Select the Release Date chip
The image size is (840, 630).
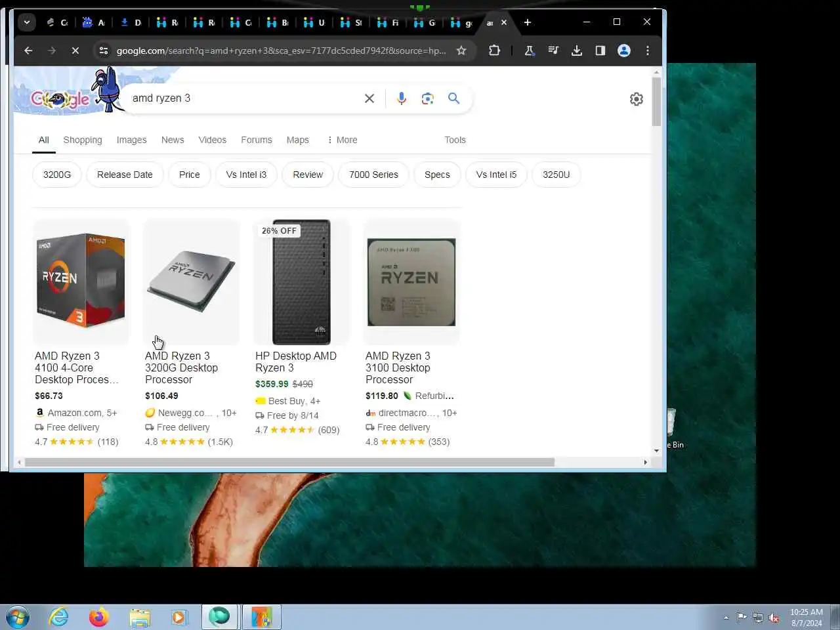(x=125, y=175)
